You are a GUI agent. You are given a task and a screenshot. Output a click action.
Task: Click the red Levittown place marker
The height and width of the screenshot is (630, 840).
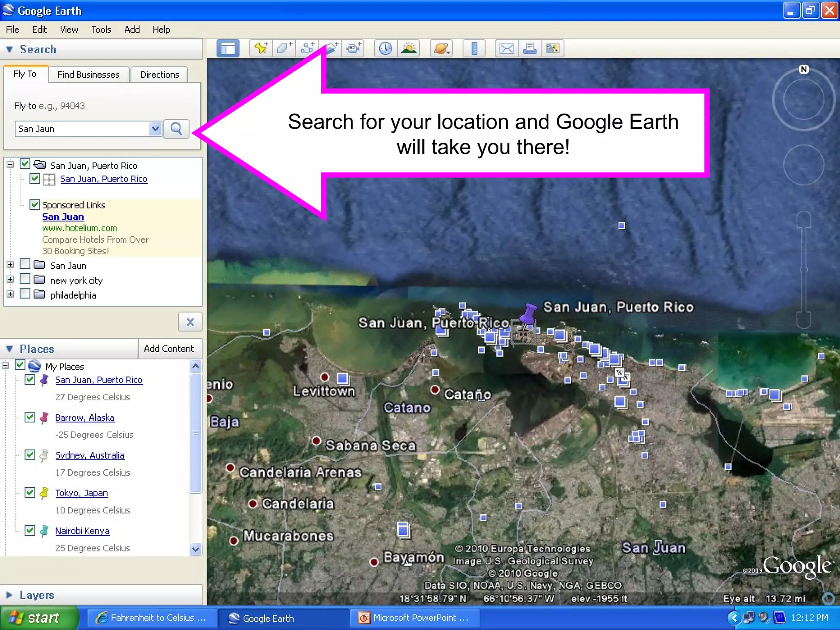[325, 377]
